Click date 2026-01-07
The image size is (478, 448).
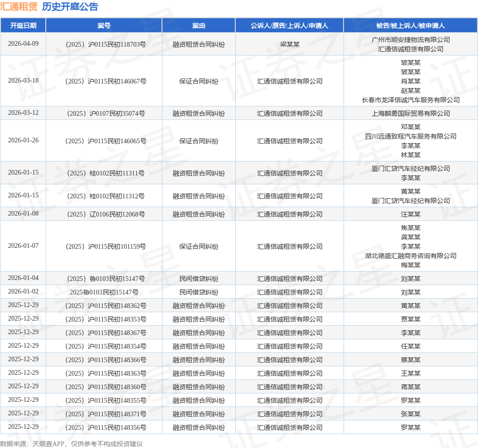[x=23, y=245]
